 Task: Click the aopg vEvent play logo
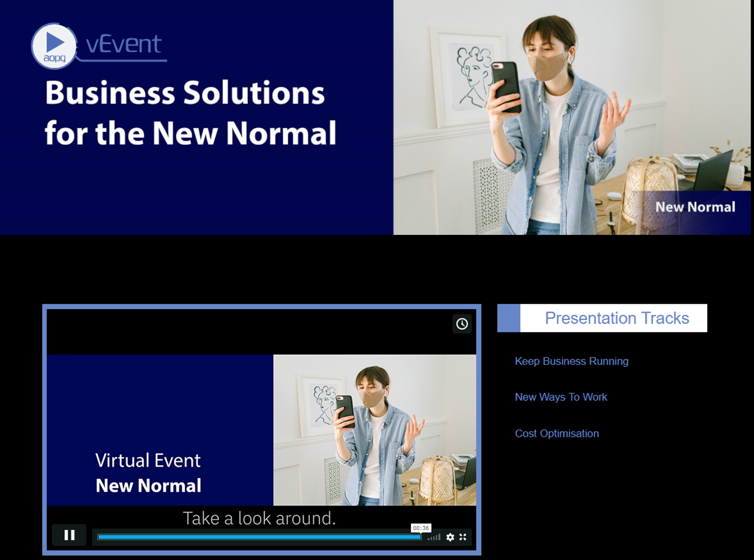click(54, 46)
